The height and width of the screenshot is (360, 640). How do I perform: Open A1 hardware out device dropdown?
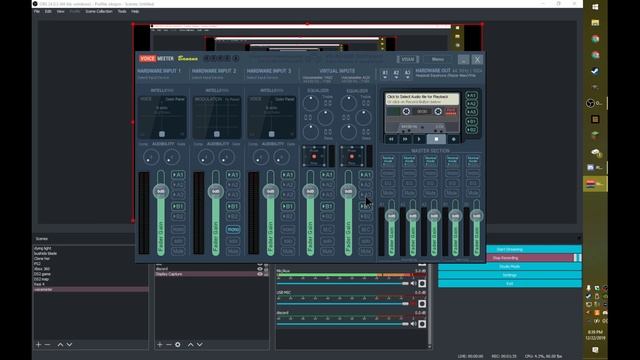tap(385, 74)
